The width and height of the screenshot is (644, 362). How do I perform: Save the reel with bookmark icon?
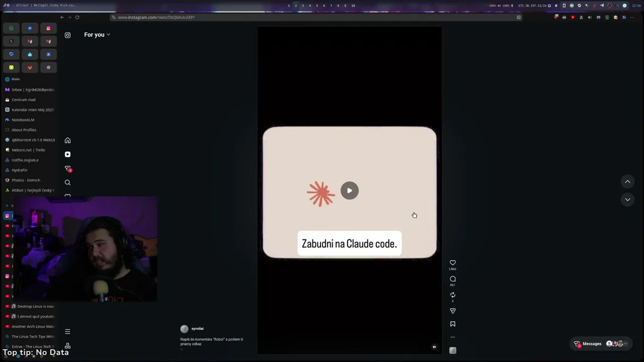click(453, 324)
